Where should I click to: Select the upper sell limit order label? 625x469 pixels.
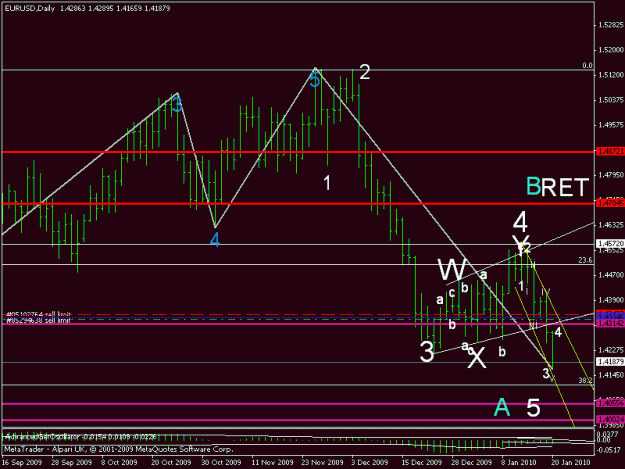coord(39,314)
